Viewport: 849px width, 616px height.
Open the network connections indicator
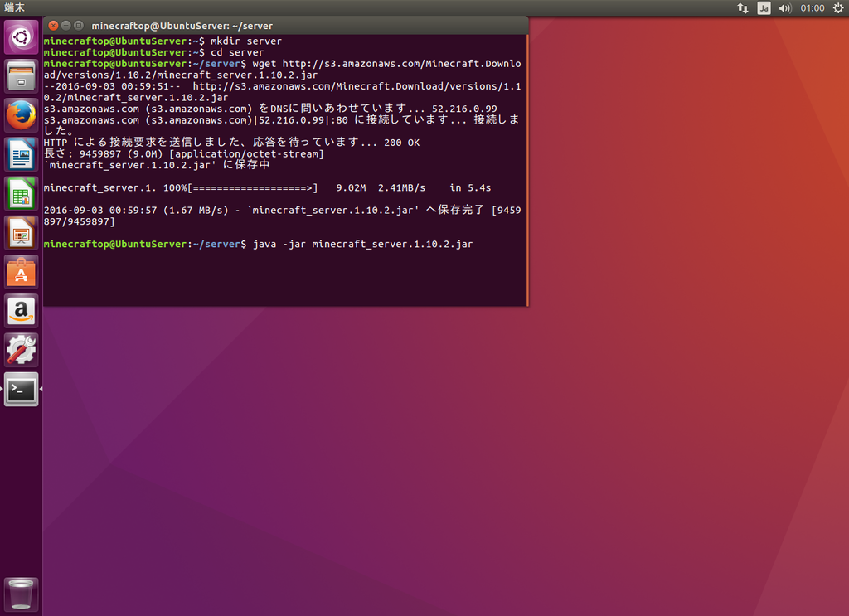pyautogui.click(x=742, y=8)
